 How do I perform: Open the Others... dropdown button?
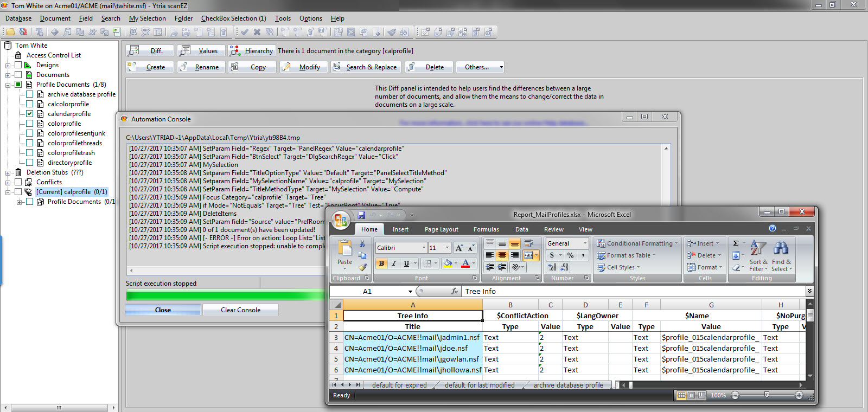pos(480,67)
